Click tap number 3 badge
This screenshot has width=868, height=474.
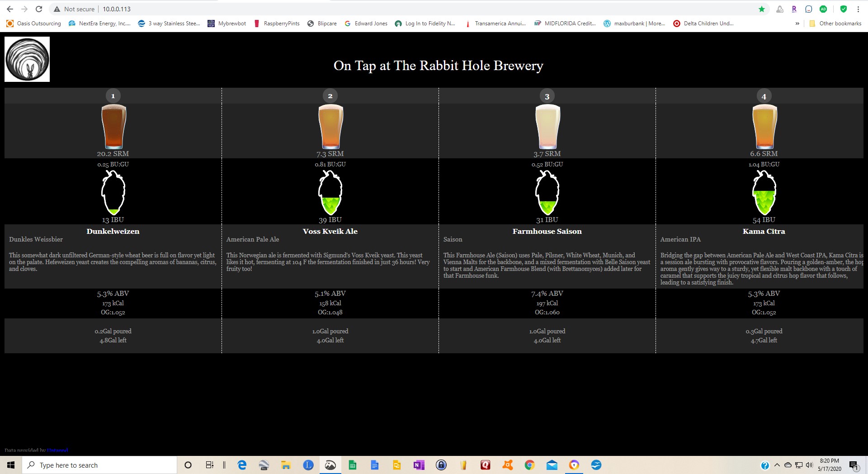tap(547, 96)
